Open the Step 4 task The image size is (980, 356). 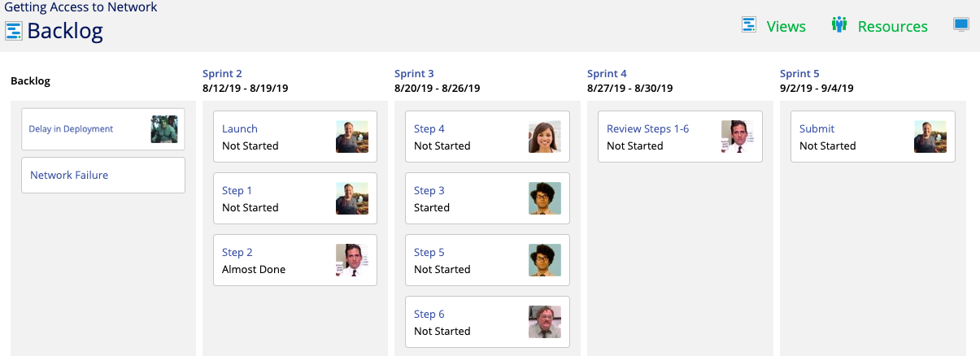pos(429,128)
